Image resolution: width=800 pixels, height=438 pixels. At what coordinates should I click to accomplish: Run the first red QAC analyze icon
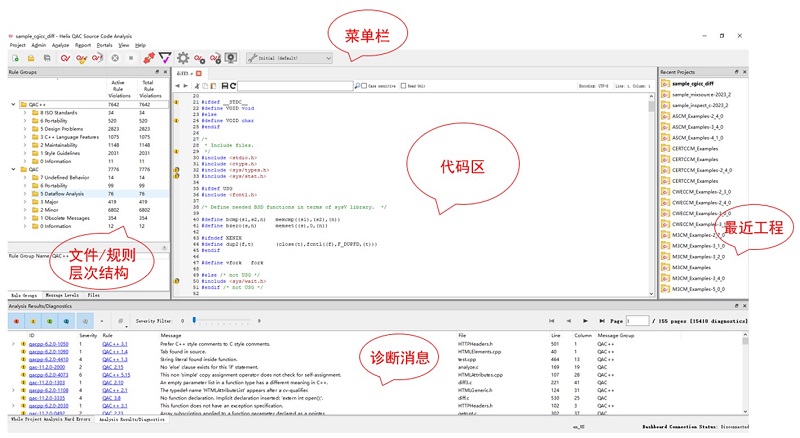tap(65, 58)
